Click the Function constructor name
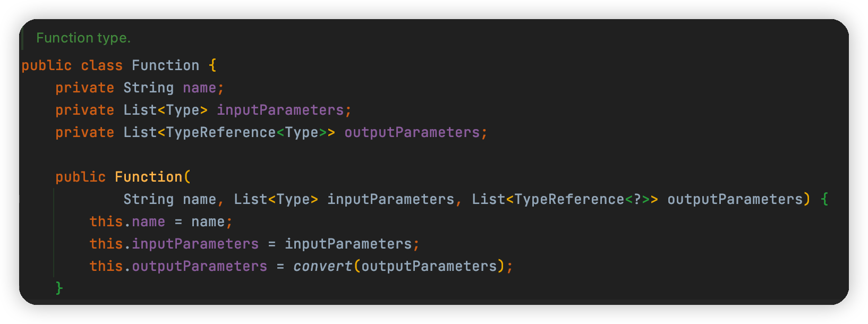The image size is (868, 324). (148, 177)
